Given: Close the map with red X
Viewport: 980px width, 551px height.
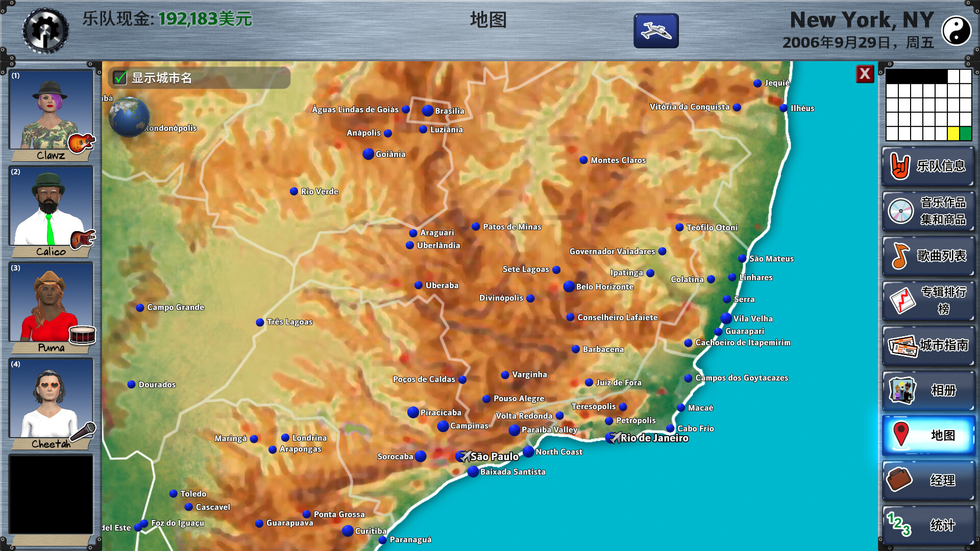Looking at the screenshot, I should point(865,74).
